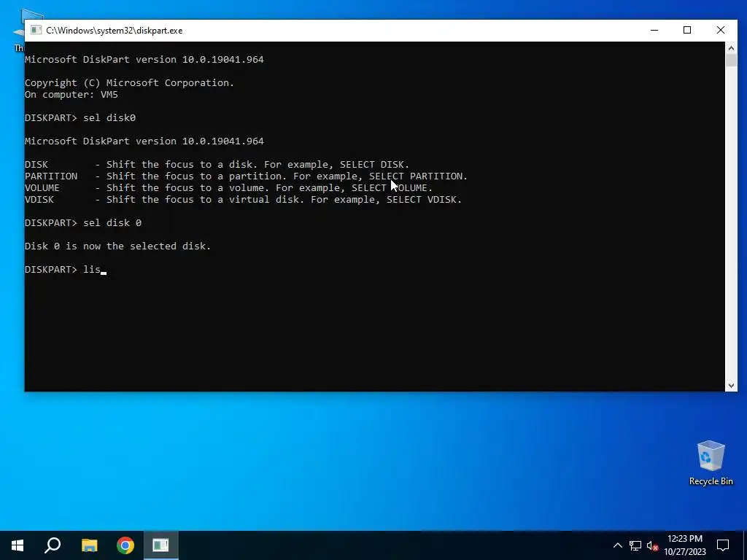Open network status tray icon

635,545
